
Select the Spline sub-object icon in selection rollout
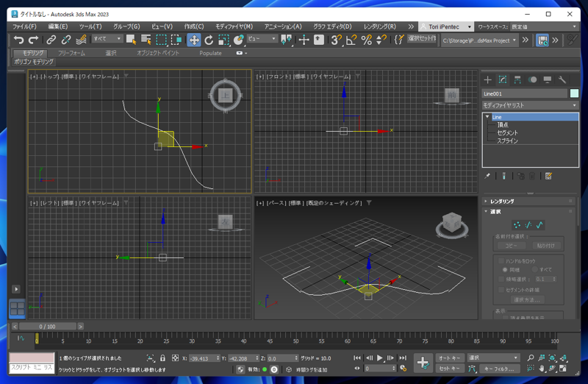pos(539,224)
